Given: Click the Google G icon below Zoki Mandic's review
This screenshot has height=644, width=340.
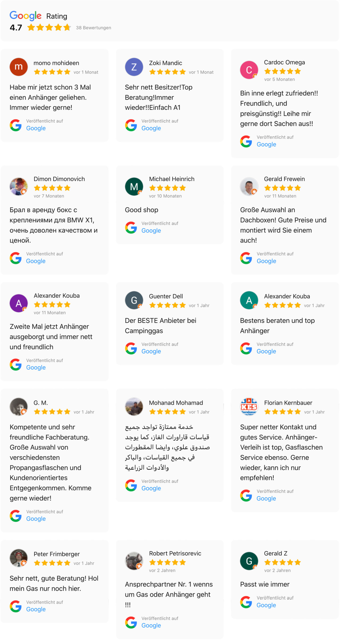Looking at the screenshot, I should 131,125.
